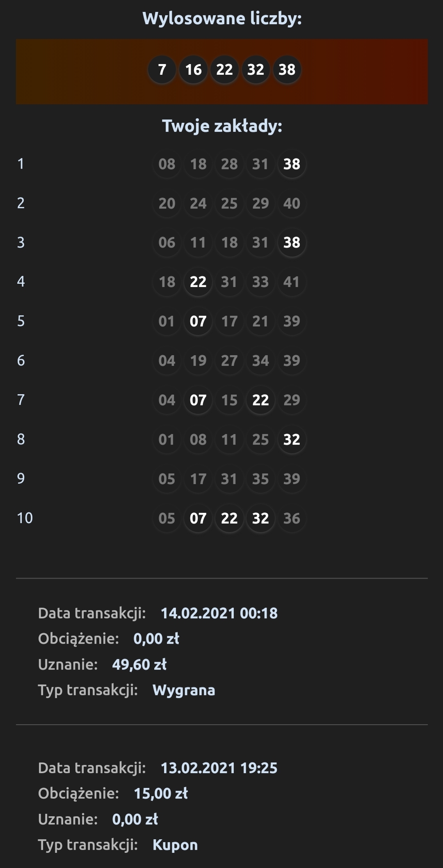Click matched ball 32 in bet row 8

pyautogui.click(x=292, y=440)
